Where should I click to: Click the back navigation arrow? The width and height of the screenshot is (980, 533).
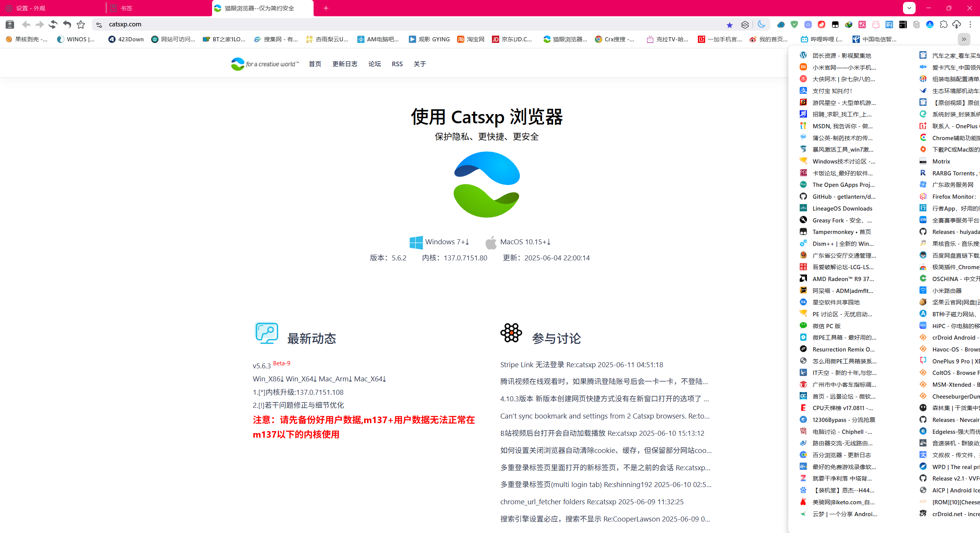pyautogui.click(x=26, y=25)
